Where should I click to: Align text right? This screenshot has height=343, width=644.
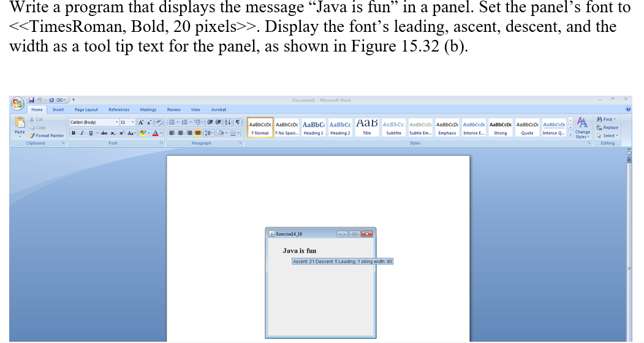click(x=189, y=133)
